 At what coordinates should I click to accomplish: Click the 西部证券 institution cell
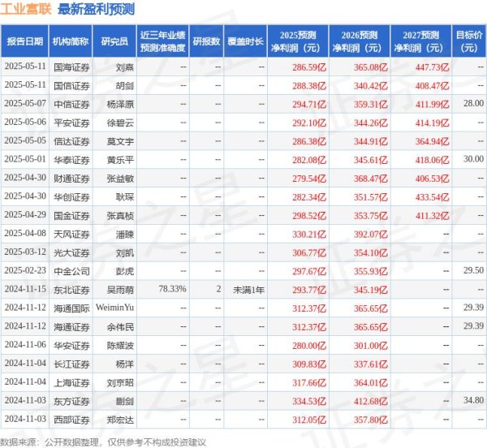coord(71,420)
